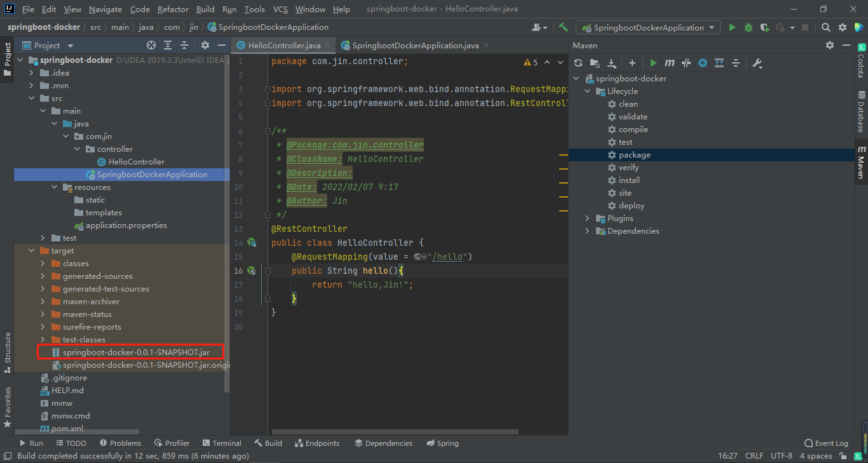Expand the test folder under src

tap(43, 238)
